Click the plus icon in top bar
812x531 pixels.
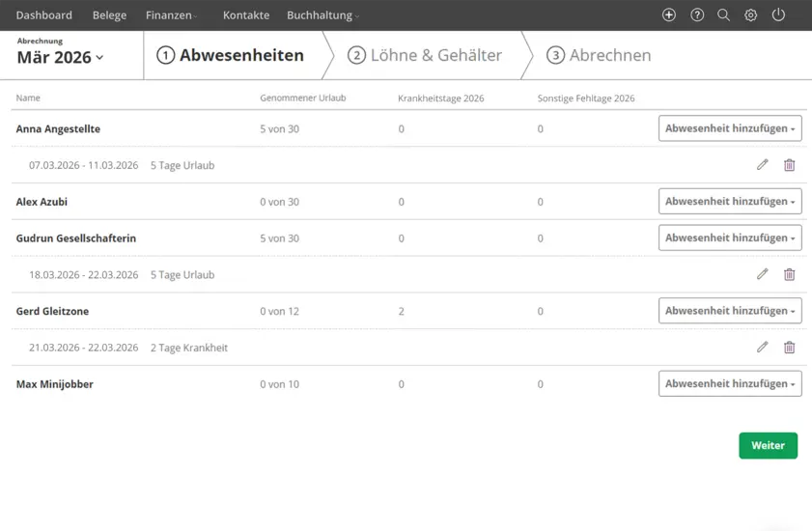click(669, 15)
